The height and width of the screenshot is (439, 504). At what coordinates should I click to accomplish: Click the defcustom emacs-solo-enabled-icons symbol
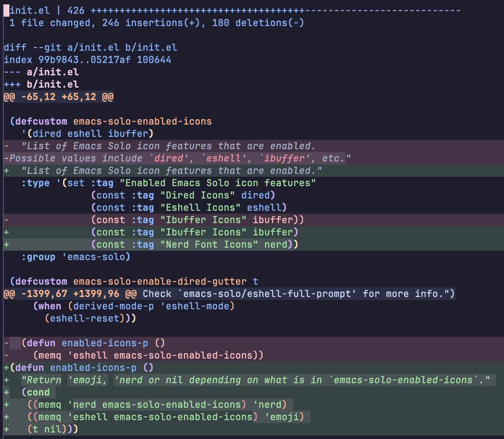coord(142,121)
